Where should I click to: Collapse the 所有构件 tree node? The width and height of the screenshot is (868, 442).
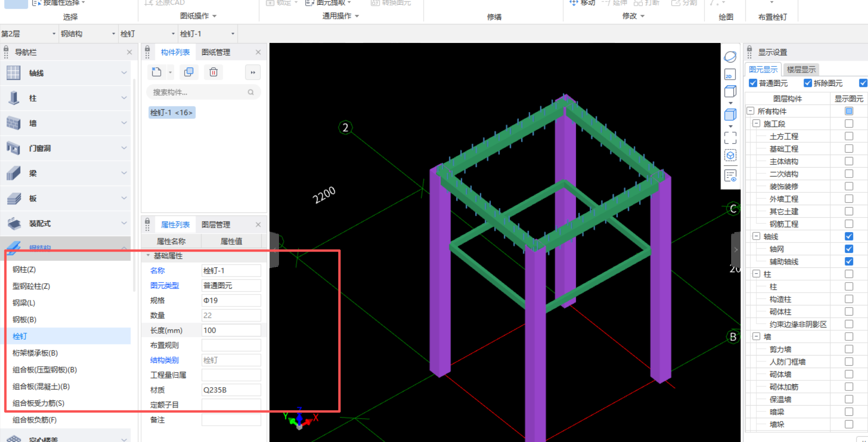coord(750,111)
